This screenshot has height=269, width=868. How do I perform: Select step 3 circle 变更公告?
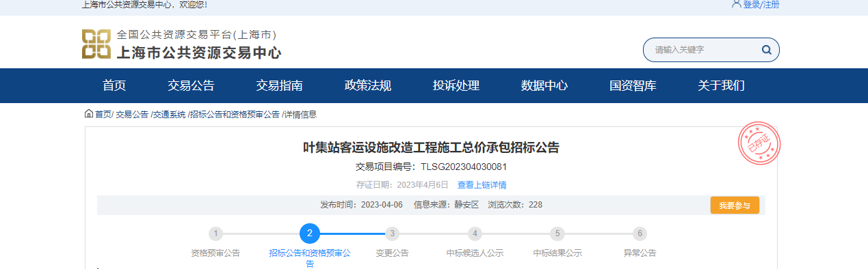pos(392,233)
